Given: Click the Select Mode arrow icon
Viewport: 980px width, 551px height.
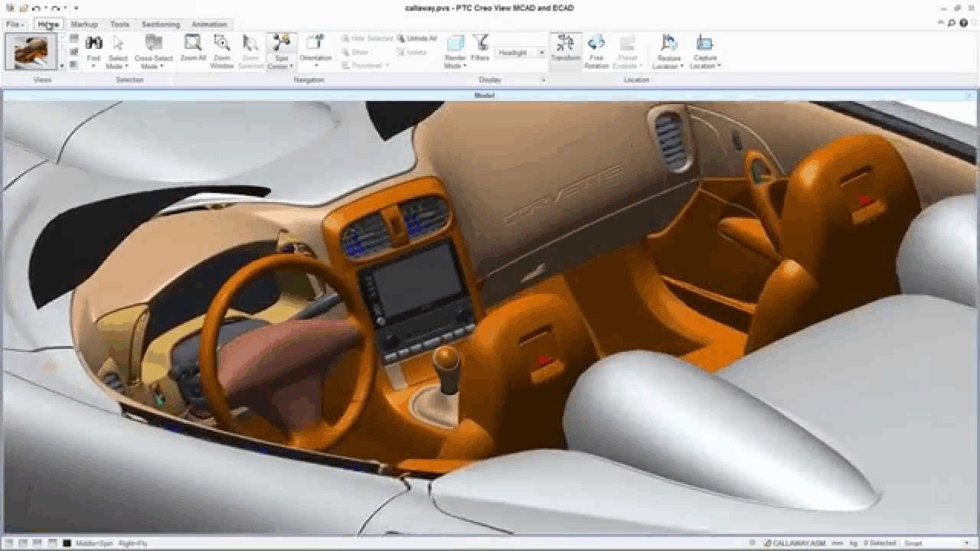Looking at the screenshot, I should (118, 43).
